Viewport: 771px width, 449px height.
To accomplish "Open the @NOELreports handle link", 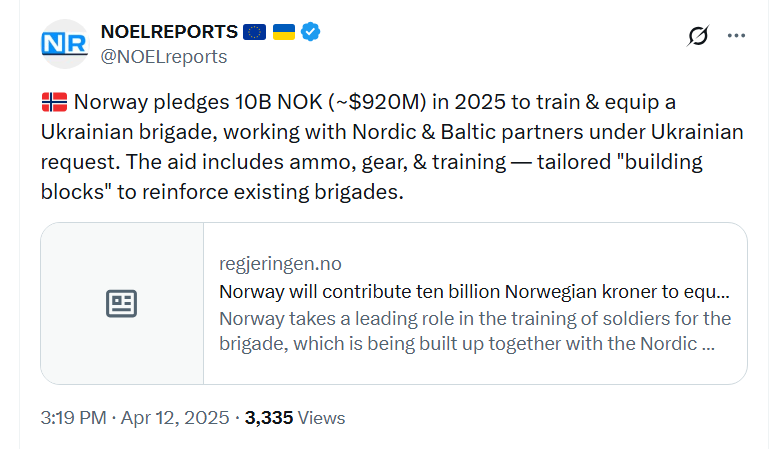I will coord(164,57).
